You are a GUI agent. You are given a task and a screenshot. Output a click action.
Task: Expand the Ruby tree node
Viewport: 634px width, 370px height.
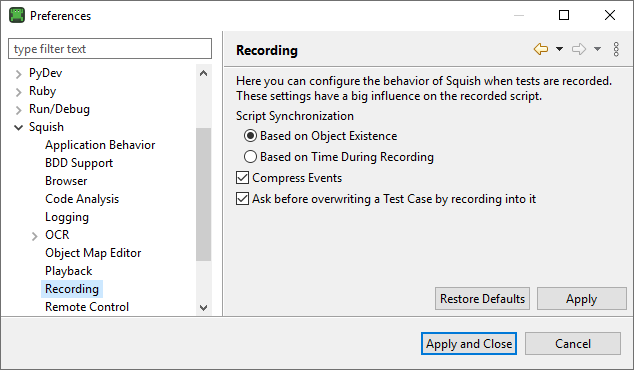(18, 92)
